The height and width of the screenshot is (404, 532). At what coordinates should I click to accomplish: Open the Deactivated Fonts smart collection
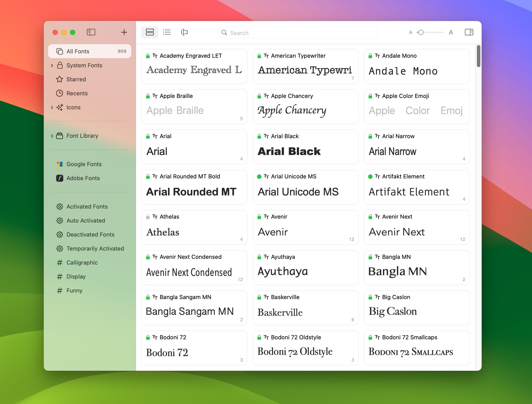90,234
